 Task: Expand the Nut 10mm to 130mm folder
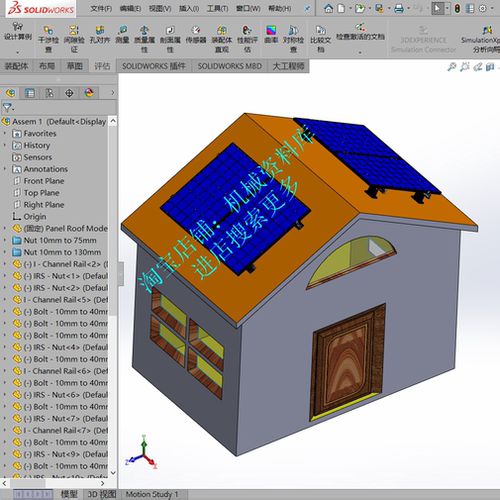(5, 252)
